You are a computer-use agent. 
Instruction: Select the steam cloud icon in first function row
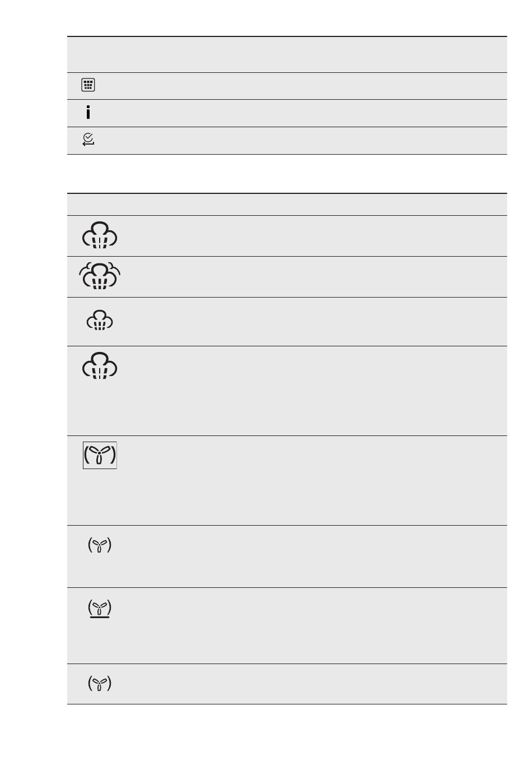[100, 235]
